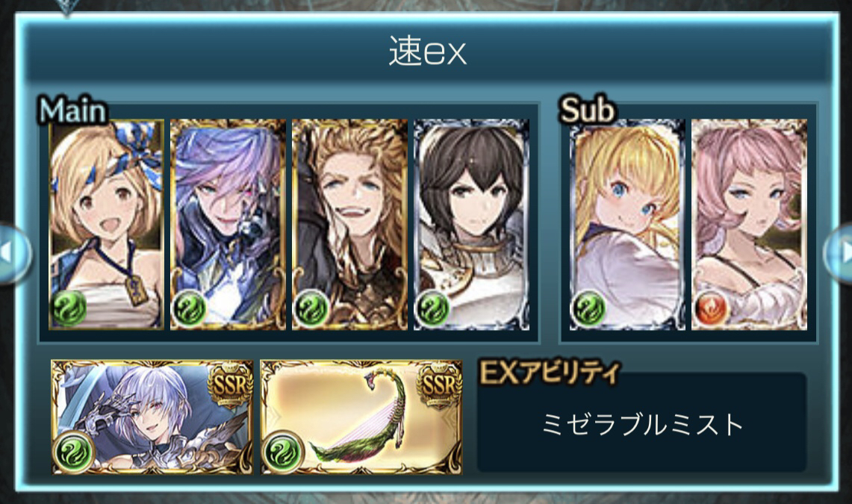Click wind element icon on the harp weapon
The image size is (852, 504).
click(x=282, y=452)
